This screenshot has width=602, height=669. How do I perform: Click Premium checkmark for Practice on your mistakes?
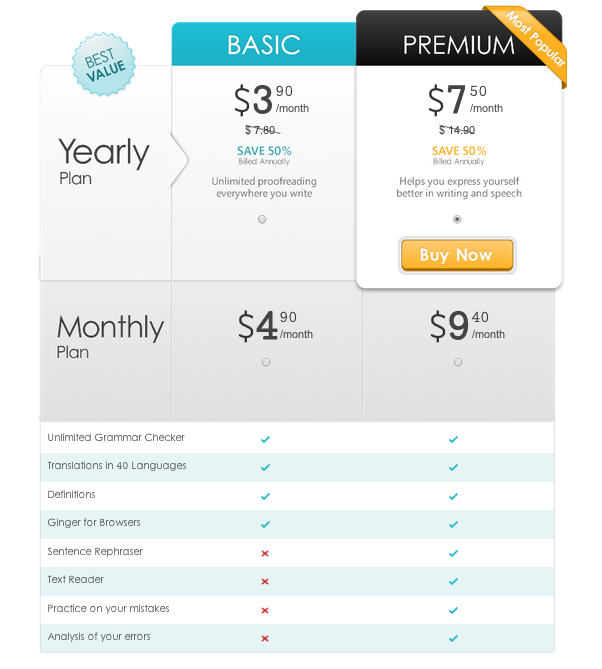coord(454,611)
